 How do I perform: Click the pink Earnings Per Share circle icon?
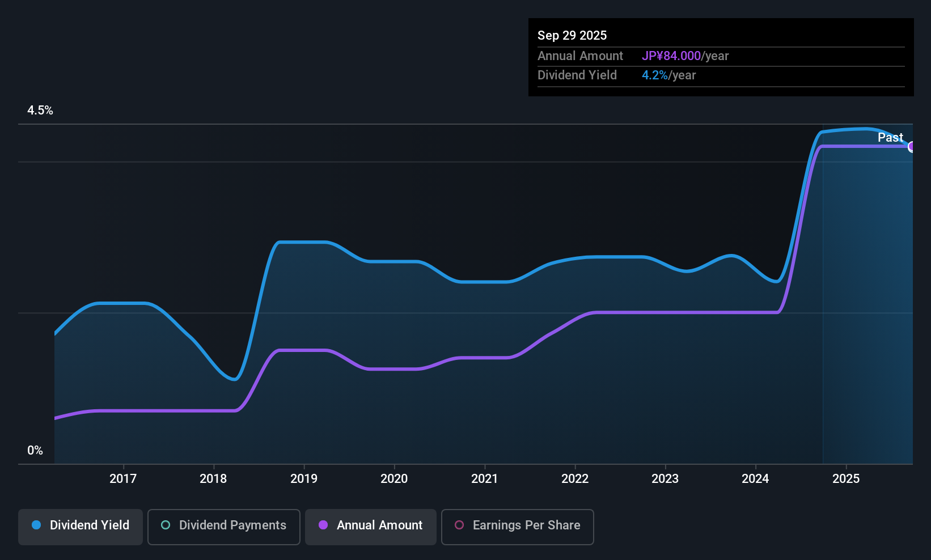click(x=459, y=525)
